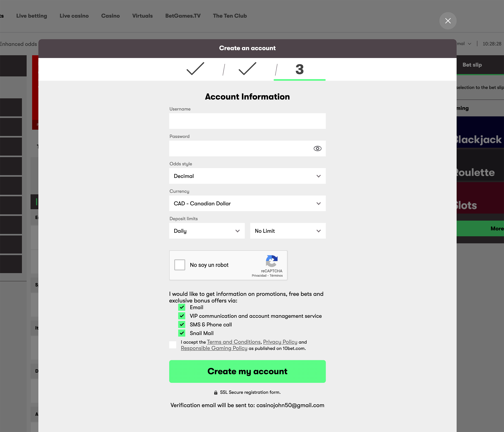Open The Ten Club menu item

(230, 16)
